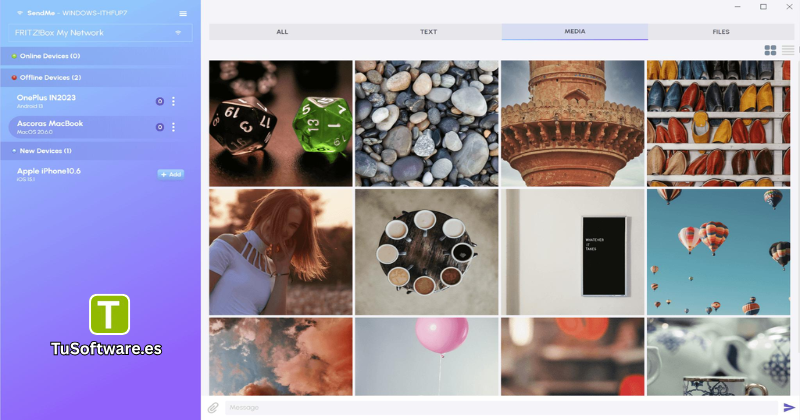Open the dice photo thumbnail
Image resolution: width=800 pixels, height=420 pixels.
[281, 123]
